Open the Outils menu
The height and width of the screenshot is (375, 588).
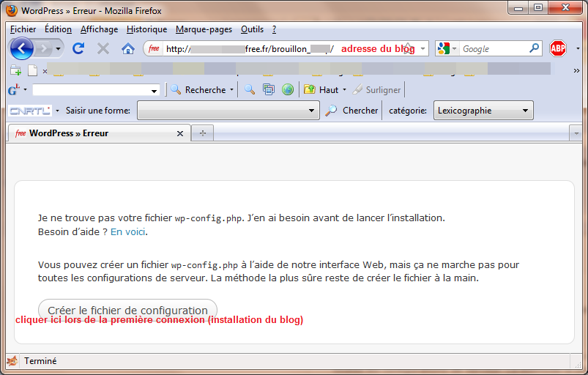click(x=252, y=29)
